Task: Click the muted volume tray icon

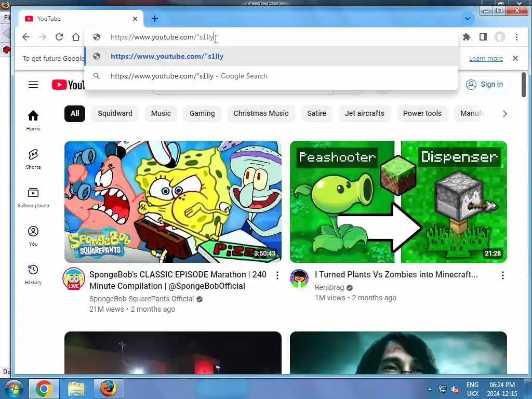Action: [455, 389]
